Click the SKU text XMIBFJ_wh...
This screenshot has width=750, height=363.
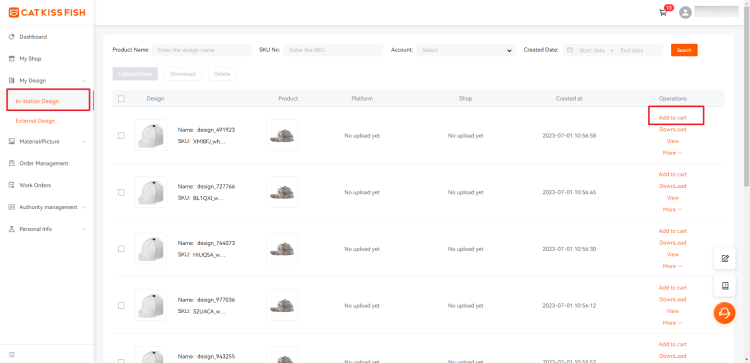(x=209, y=142)
